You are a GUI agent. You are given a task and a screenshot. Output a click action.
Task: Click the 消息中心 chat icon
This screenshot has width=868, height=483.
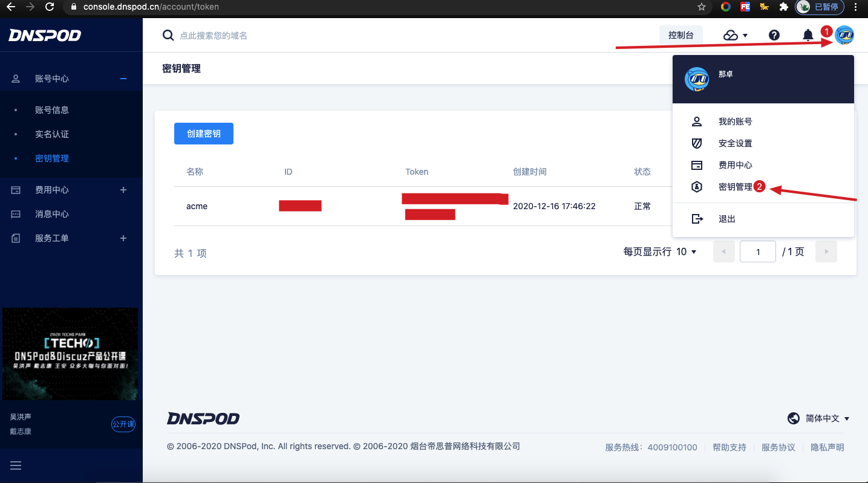16,214
